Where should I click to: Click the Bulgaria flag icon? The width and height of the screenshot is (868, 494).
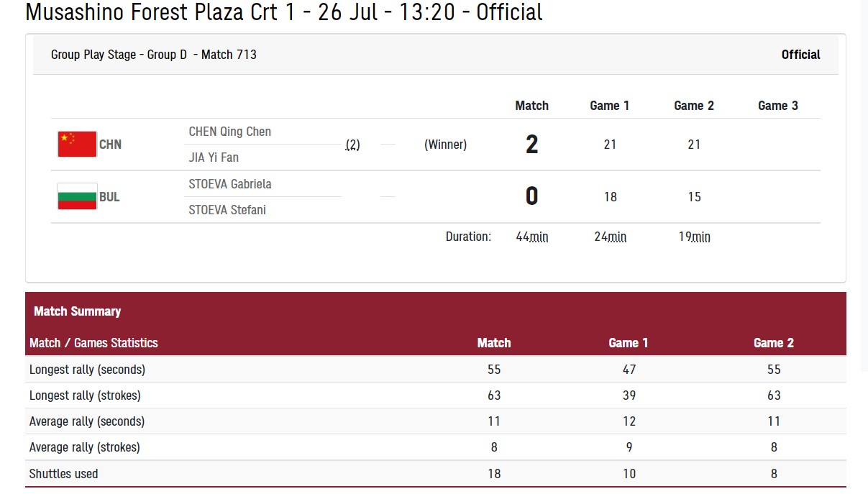coord(77,197)
